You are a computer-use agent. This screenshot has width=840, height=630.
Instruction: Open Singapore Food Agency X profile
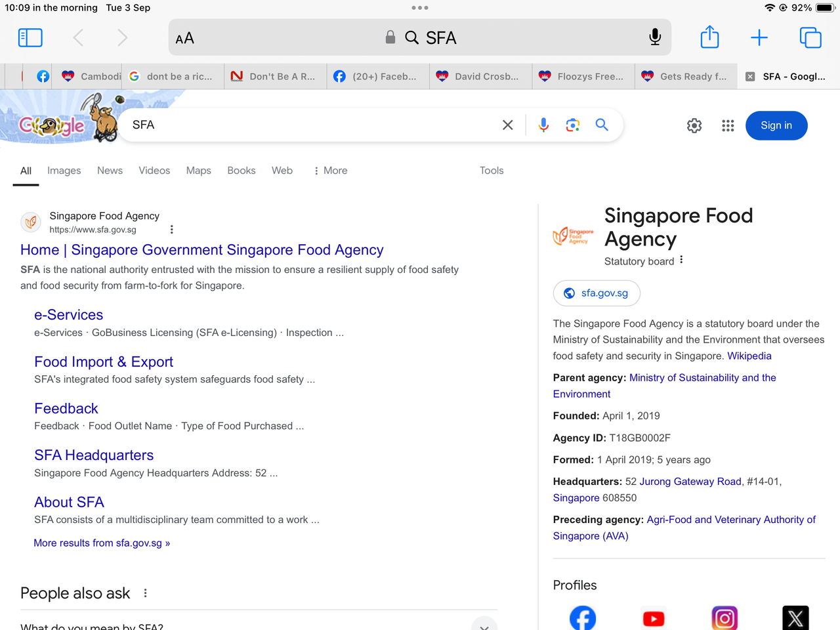795,618
